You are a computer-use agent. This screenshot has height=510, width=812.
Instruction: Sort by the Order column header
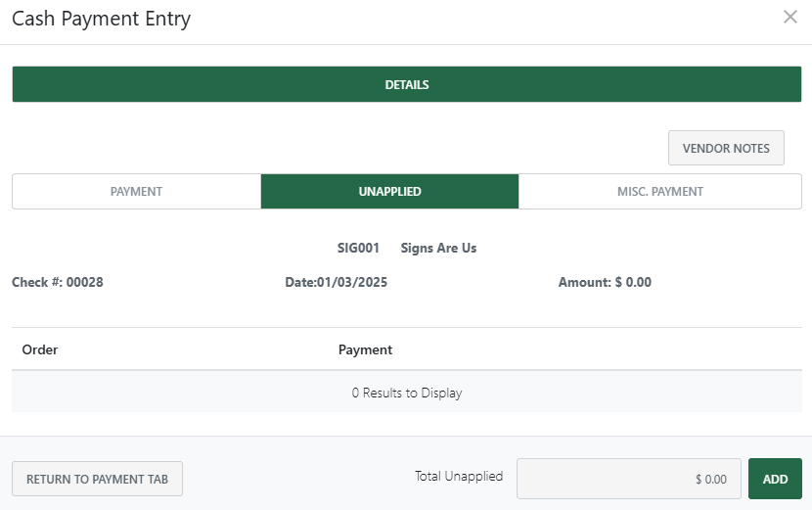coord(40,349)
